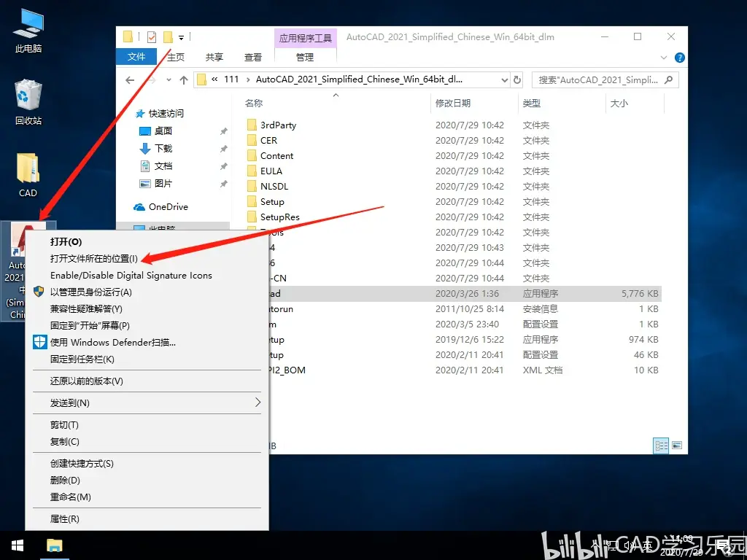Viewport: 747px width, 560px height.
Task: Open the address bar history dropdown
Action: 505,80
